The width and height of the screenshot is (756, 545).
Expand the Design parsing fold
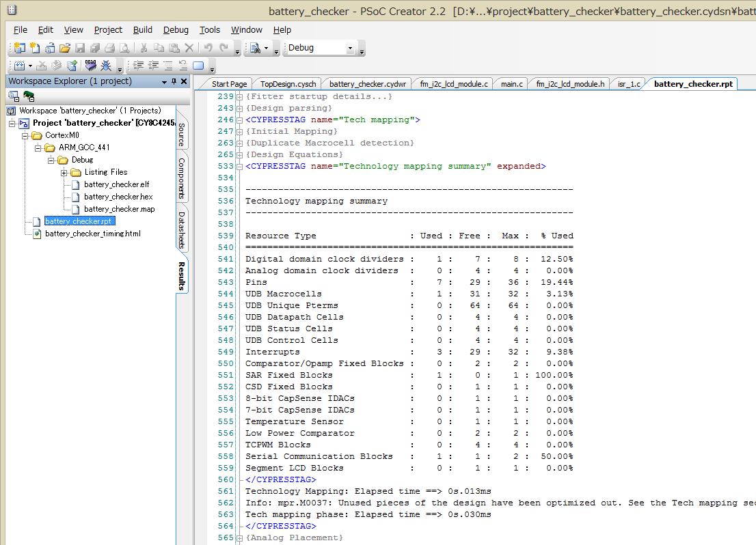(239, 109)
